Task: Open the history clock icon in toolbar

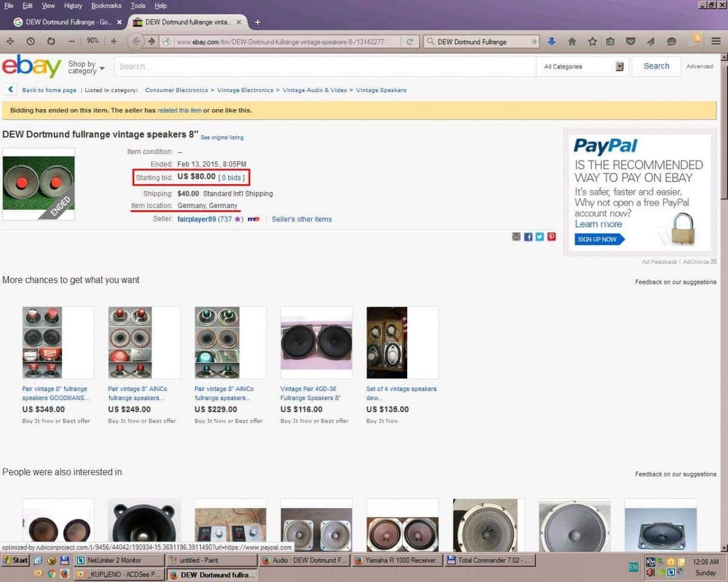Action: tap(30, 41)
